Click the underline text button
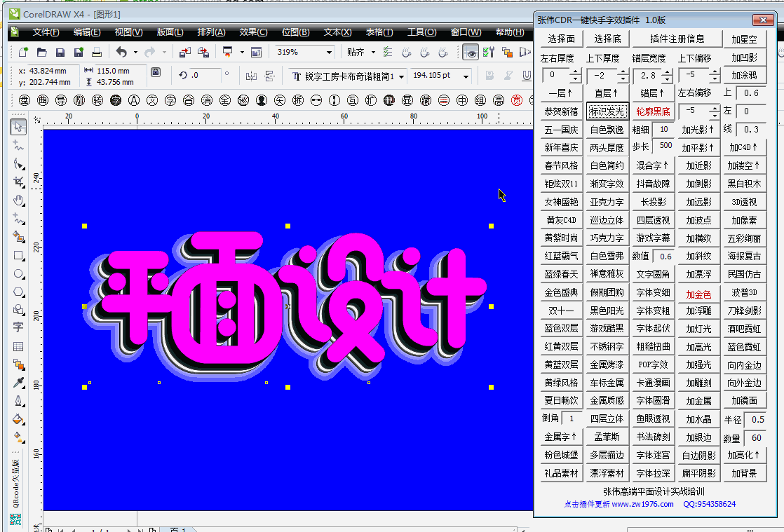Viewport: 784px width, 532px height. pyautogui.click(x=527, y=76)
